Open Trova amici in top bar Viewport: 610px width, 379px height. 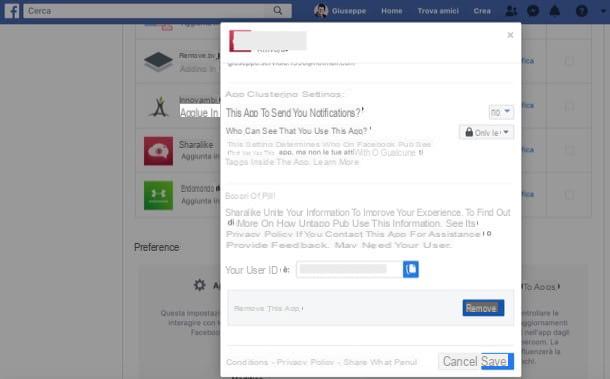coord(438,11)
